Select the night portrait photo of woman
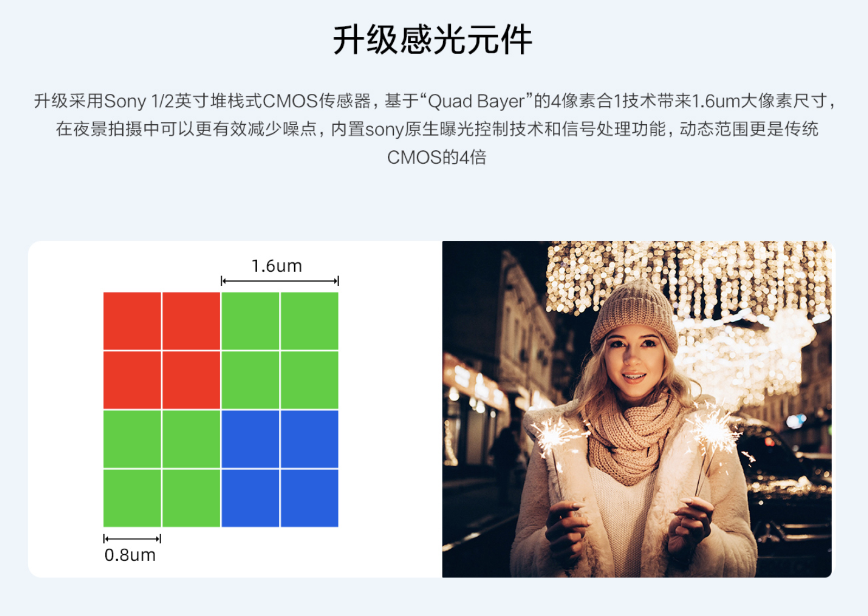This screenshot has height=616, width=868. tap(637, 409)
